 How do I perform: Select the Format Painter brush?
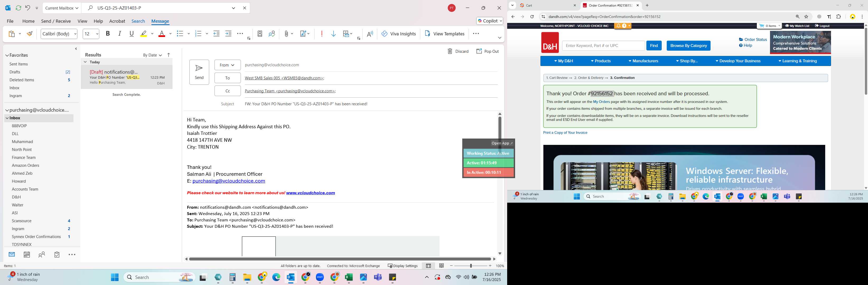coord(30,34)
